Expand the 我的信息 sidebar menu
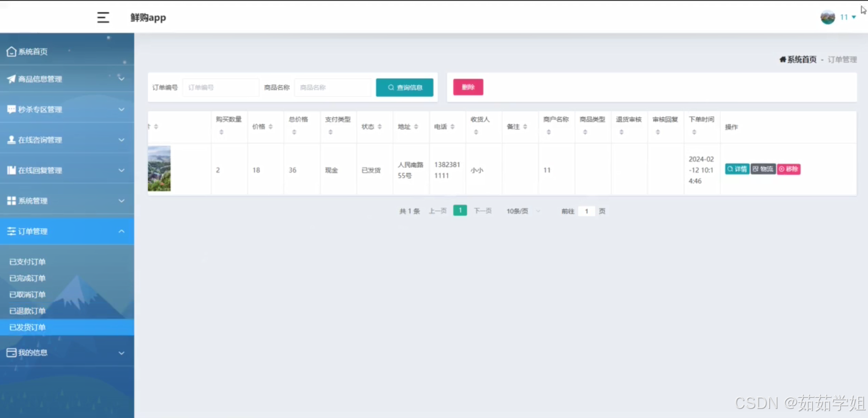Screen dimensions: 868x418 click(x=67, y=353)
